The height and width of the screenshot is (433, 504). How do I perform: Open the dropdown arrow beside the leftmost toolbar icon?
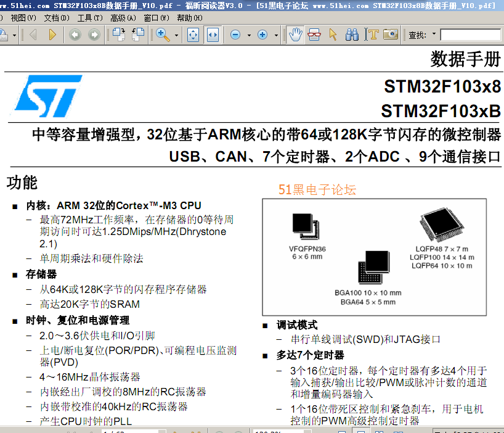tap(14, 35)
